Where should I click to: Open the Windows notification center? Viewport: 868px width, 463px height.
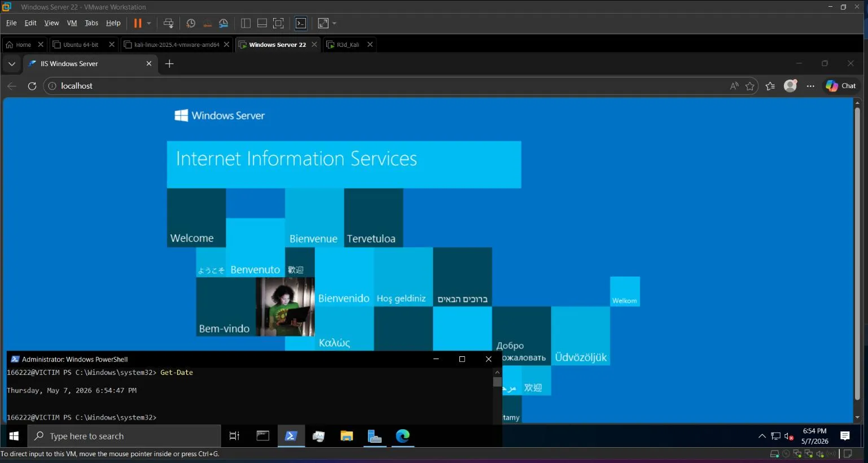tap(845, 436)
